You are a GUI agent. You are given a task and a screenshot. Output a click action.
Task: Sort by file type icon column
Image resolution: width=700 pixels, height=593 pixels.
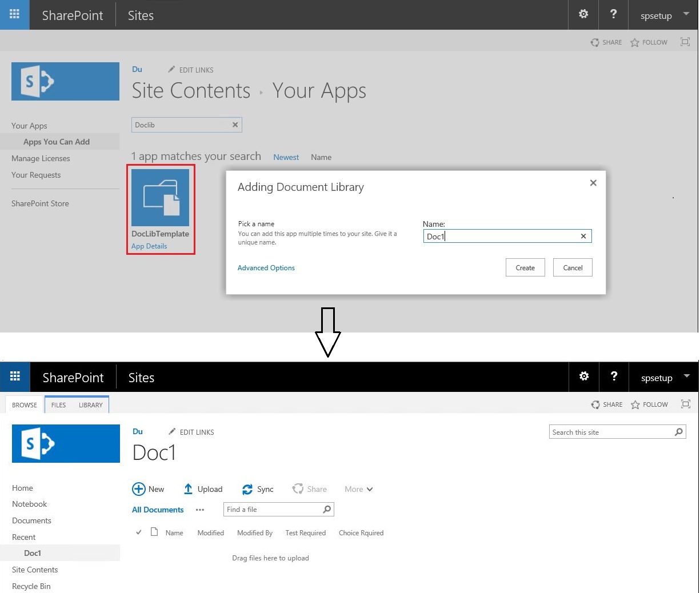(154, 532)
